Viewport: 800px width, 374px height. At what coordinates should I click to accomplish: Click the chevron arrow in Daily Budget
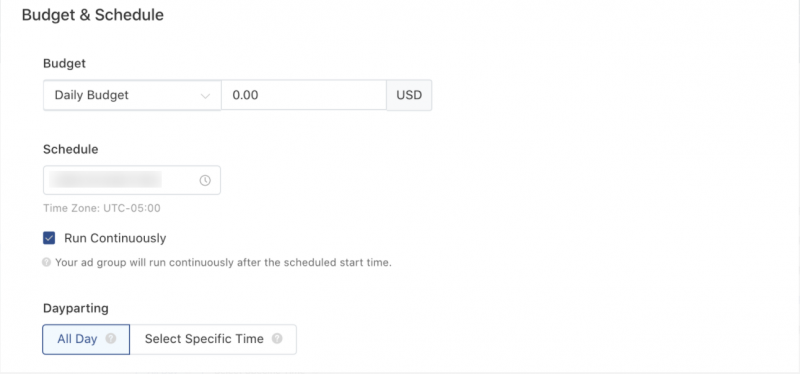pyautogui.click(x=205, y=96)
